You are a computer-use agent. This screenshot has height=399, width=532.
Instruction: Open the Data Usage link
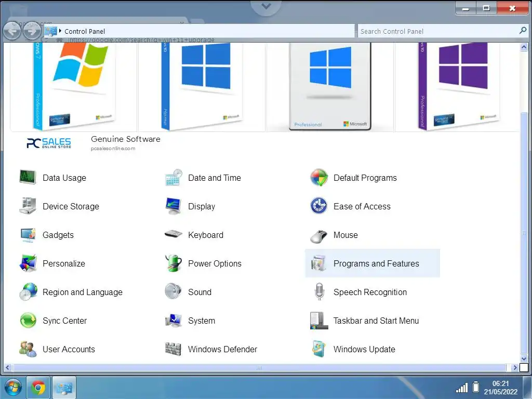(64, 178)
